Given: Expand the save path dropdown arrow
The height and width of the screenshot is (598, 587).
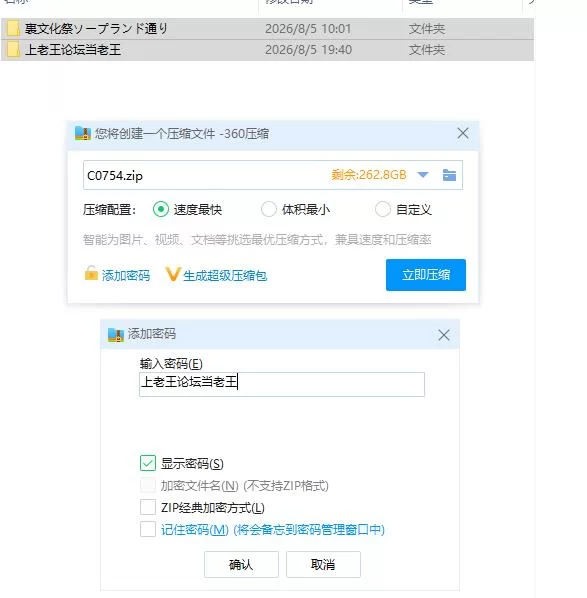Looking at the screenshot, I should 423,175.
